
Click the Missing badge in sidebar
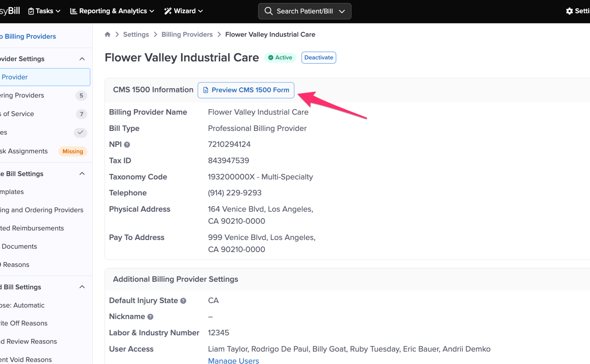point(73,151)
